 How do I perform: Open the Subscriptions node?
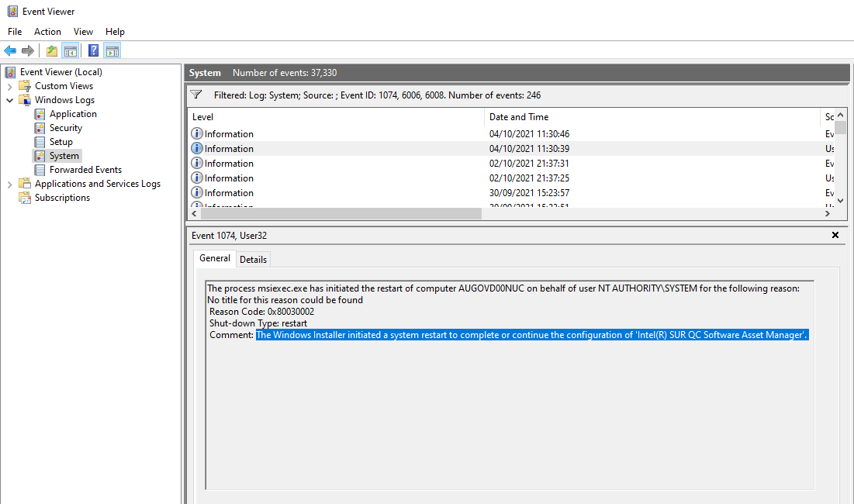62,198
